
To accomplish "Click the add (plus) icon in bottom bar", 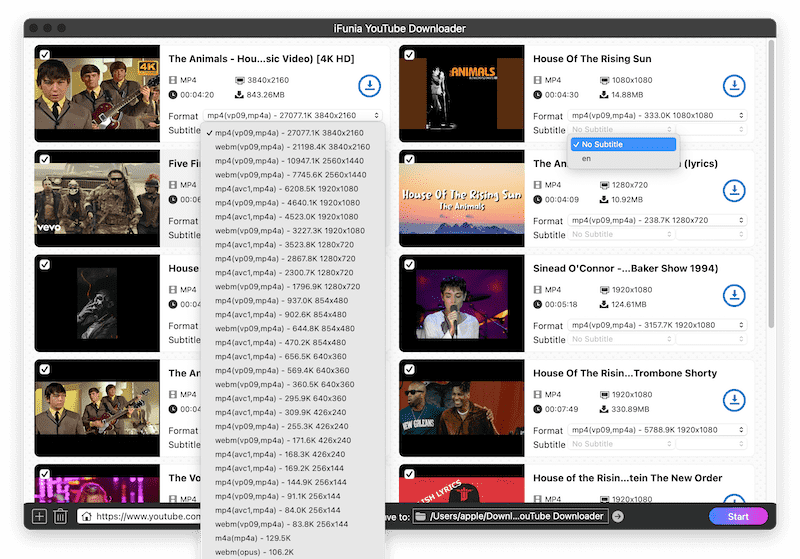I will coord(39,516).
